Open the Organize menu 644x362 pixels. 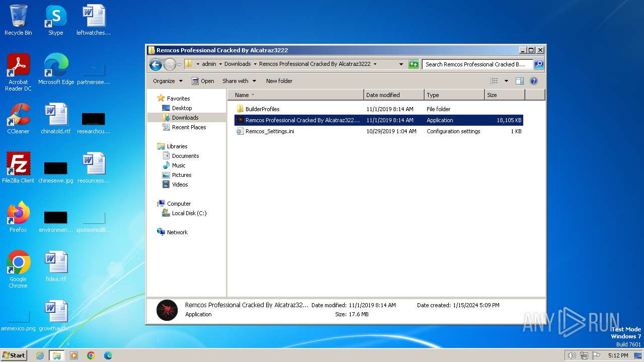coord(168,81)
